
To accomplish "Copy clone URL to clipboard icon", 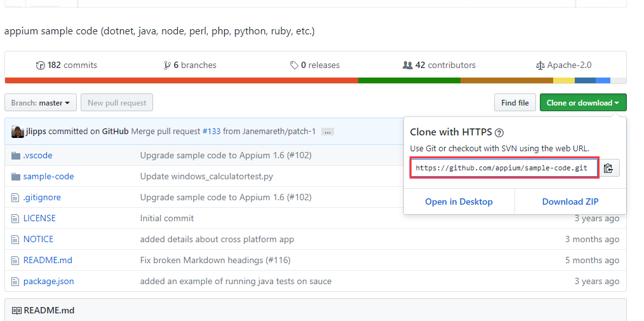I will (608, 168).
